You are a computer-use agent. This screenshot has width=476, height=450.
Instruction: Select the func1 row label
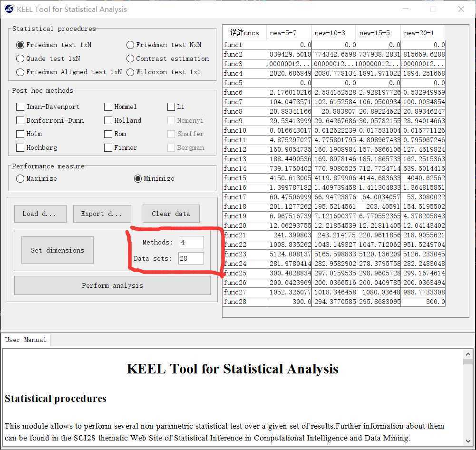(245, 45)
